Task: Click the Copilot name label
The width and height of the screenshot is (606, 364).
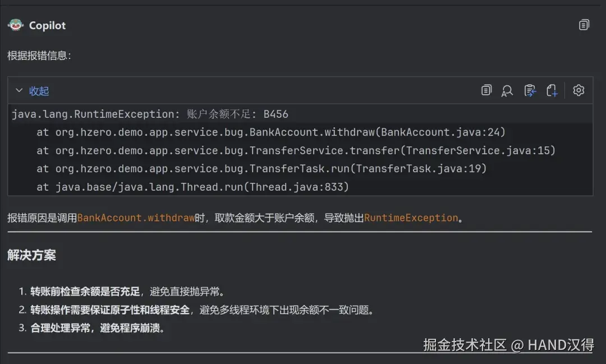Action: (x=47, y=26)
